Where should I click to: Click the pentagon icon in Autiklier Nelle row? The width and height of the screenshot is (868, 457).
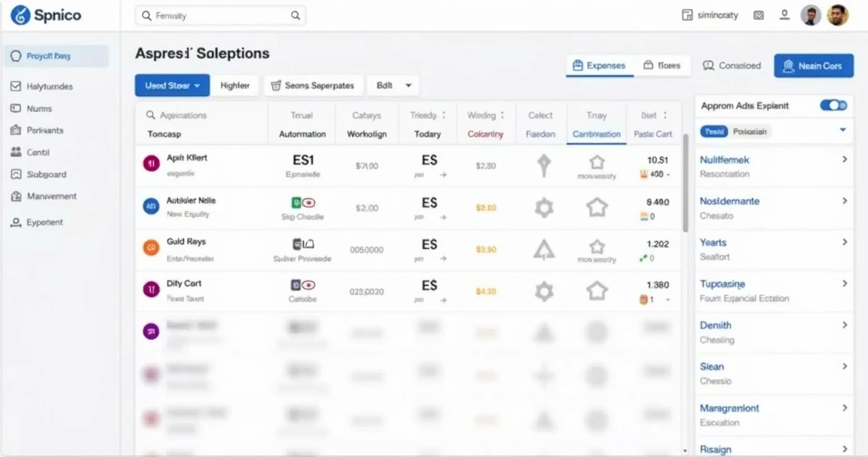[597, 208]
